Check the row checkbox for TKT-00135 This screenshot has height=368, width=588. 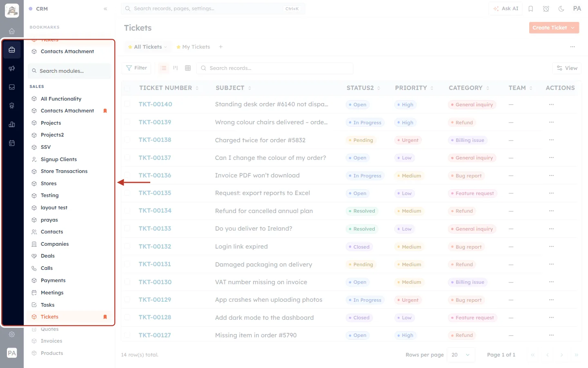[x=127, y=193]
